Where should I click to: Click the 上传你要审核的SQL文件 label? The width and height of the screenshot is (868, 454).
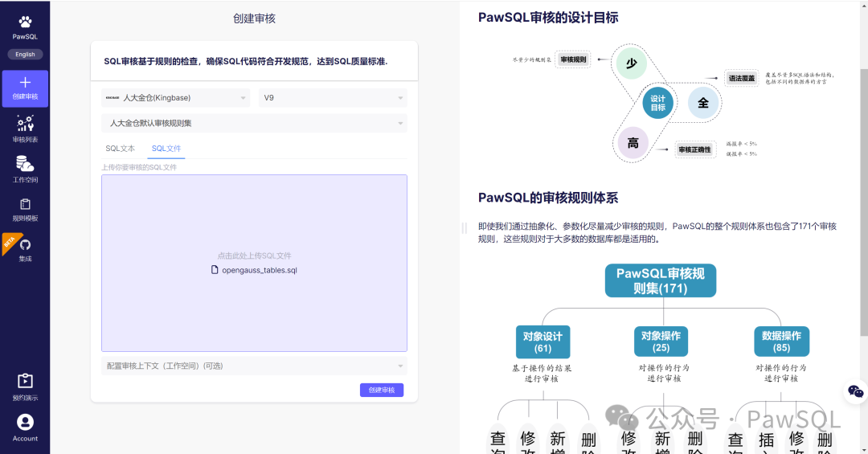coord(139,167)
